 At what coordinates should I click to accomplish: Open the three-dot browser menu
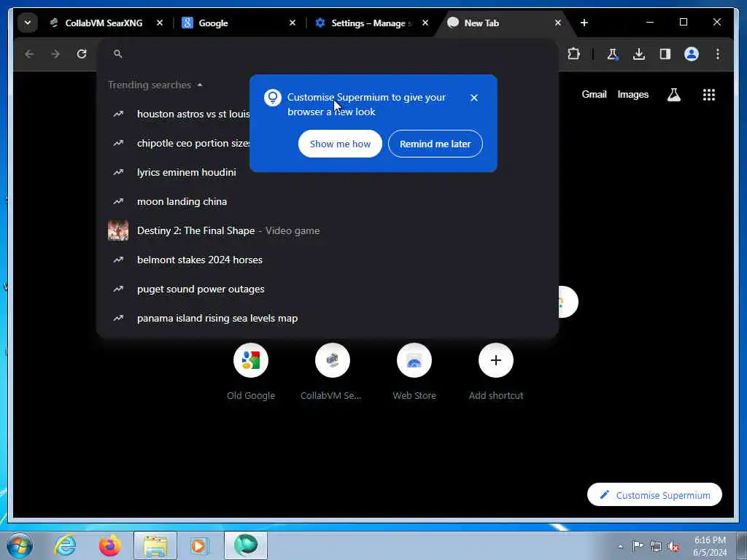pos(718,54)
